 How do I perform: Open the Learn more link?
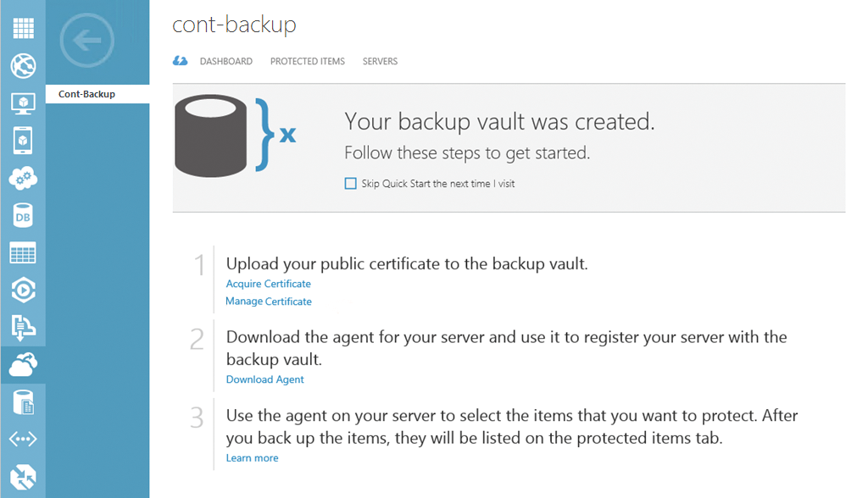tap(252, 457)
